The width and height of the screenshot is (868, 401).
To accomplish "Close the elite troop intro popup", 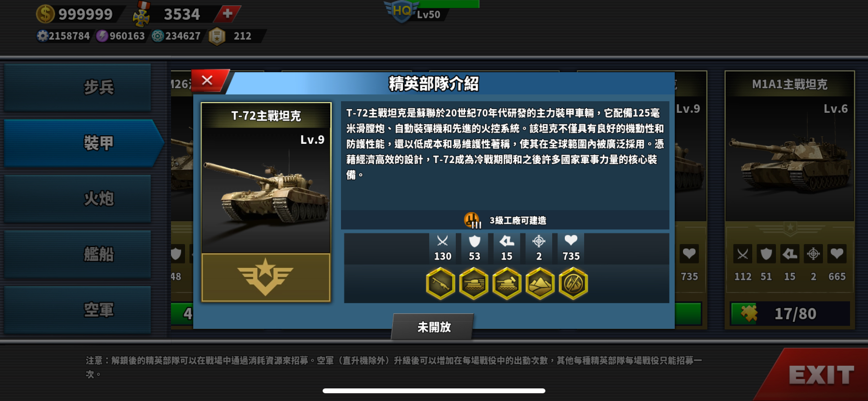I will [x=207, y=80].
